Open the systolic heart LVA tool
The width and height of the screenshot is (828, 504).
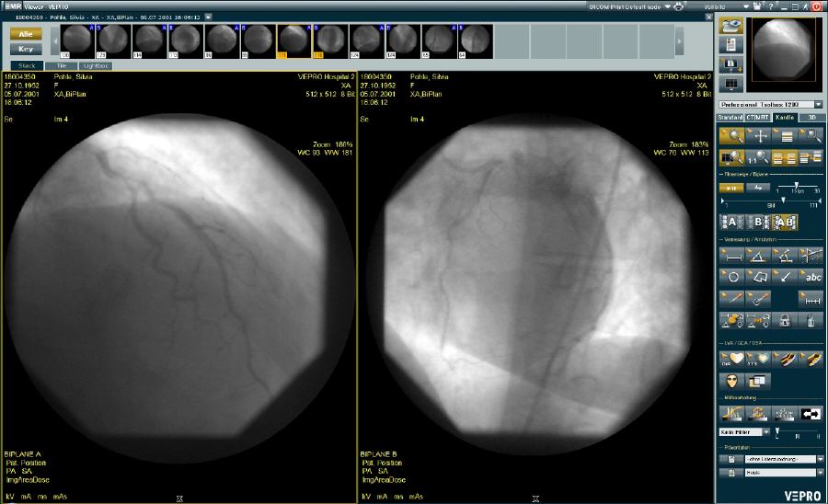758,360
